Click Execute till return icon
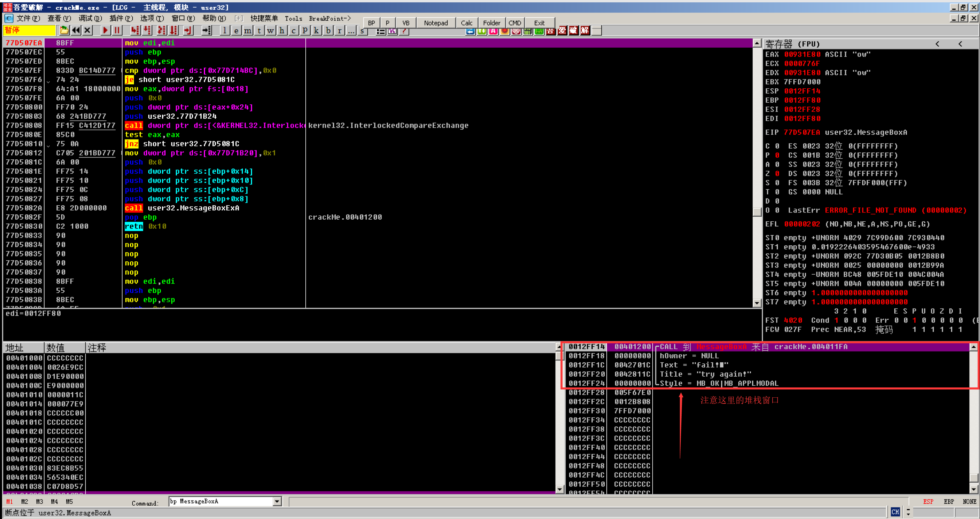 (x=188, y=30)
